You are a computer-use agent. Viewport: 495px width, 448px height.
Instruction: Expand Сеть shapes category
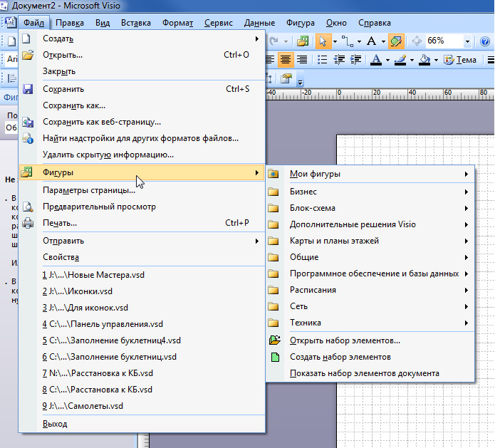(370, 306)
